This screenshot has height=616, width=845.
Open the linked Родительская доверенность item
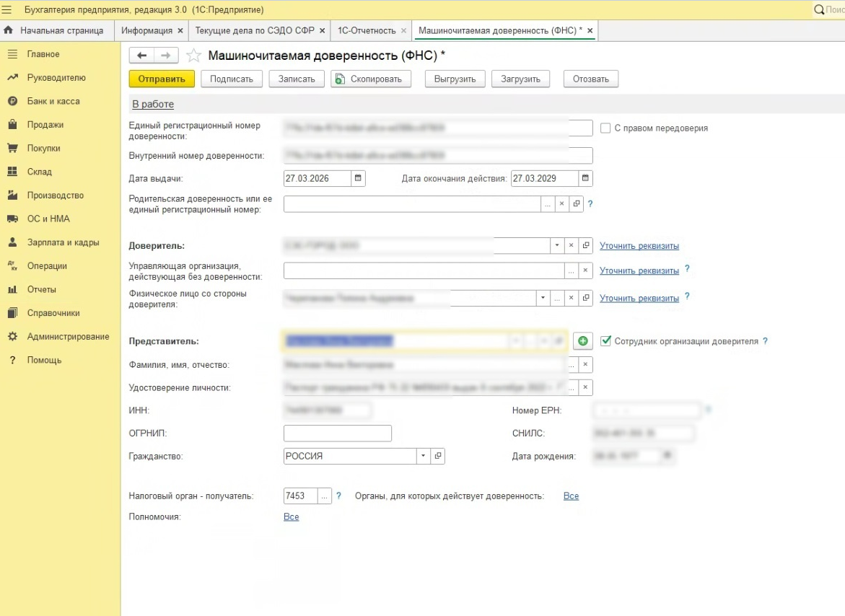coord(577,204)
